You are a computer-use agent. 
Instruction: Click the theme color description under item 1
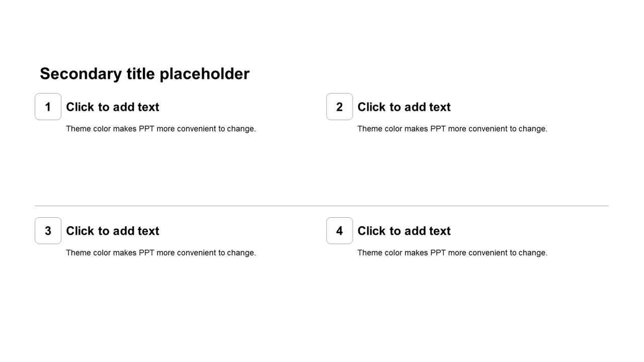pos(161,129)
